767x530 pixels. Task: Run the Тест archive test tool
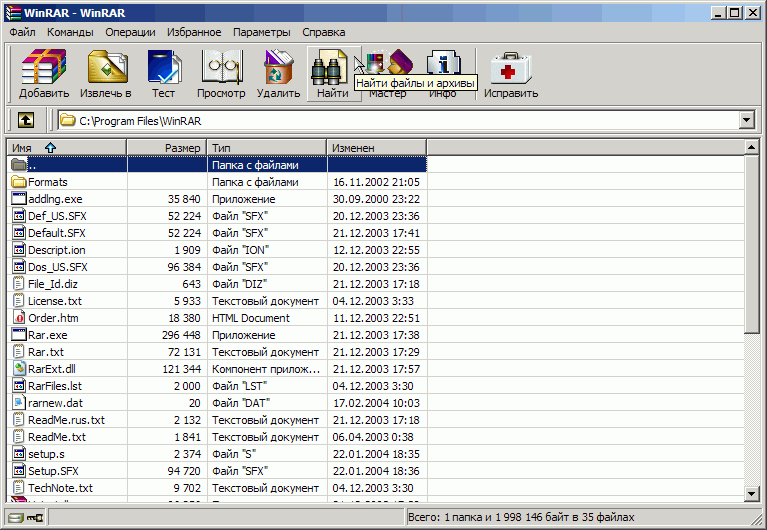(164, 66)
